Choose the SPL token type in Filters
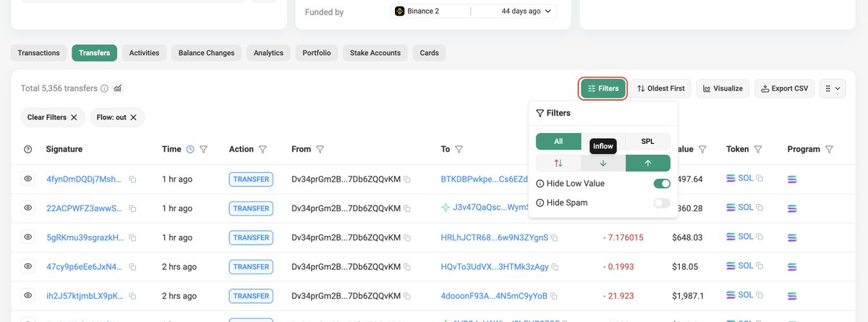This screenshot has height=322, width=868. 647,142
